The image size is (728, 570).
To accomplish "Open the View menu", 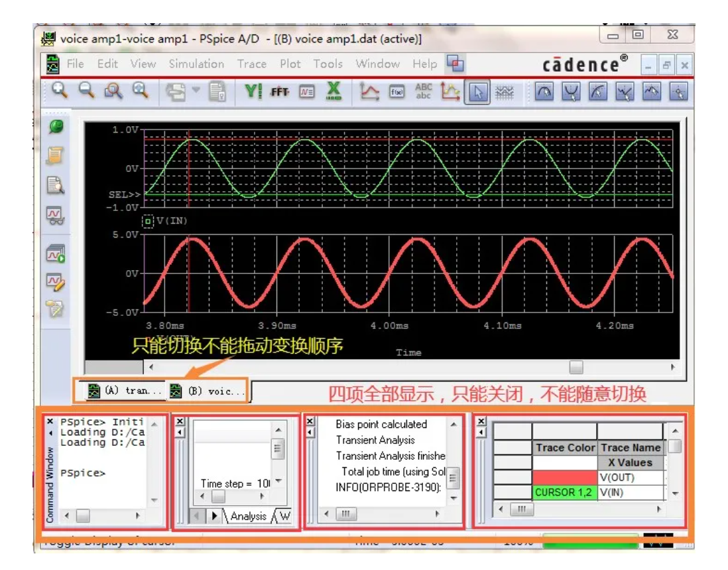I will click(x=143, y=64).
